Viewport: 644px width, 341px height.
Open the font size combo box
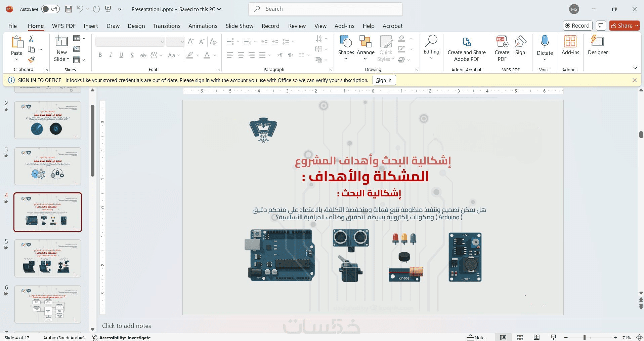pos(175,42)
